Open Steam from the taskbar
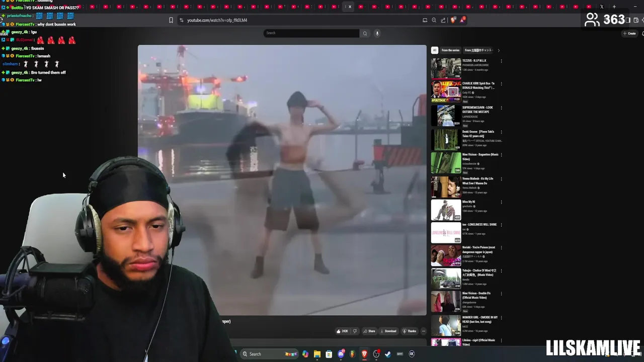 click(388, 354)
